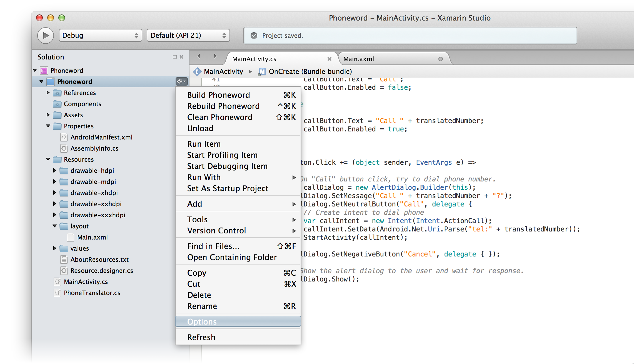Click the gear icon beside Phoneword project
This screenshot has width=634, height=364.
181,81
